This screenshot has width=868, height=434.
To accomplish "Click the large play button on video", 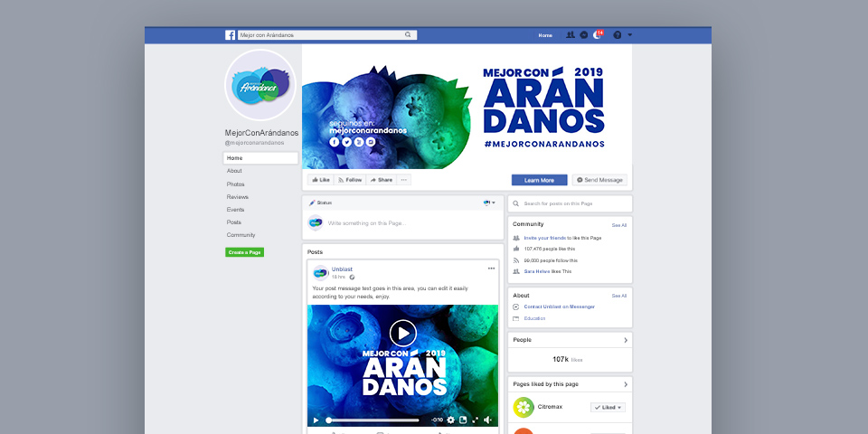I will click(x=403, y=334).
